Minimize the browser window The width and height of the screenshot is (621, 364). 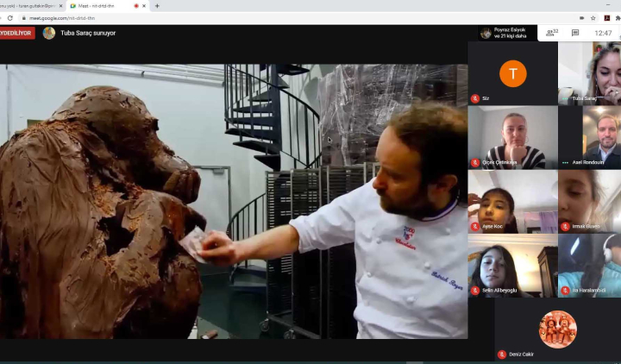tap(607, 5)
